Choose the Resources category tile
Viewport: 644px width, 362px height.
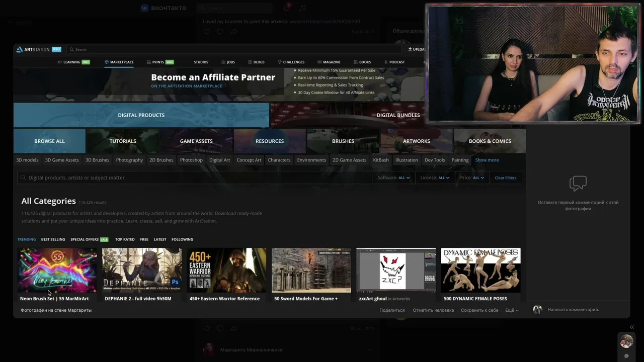pos(270,141)
